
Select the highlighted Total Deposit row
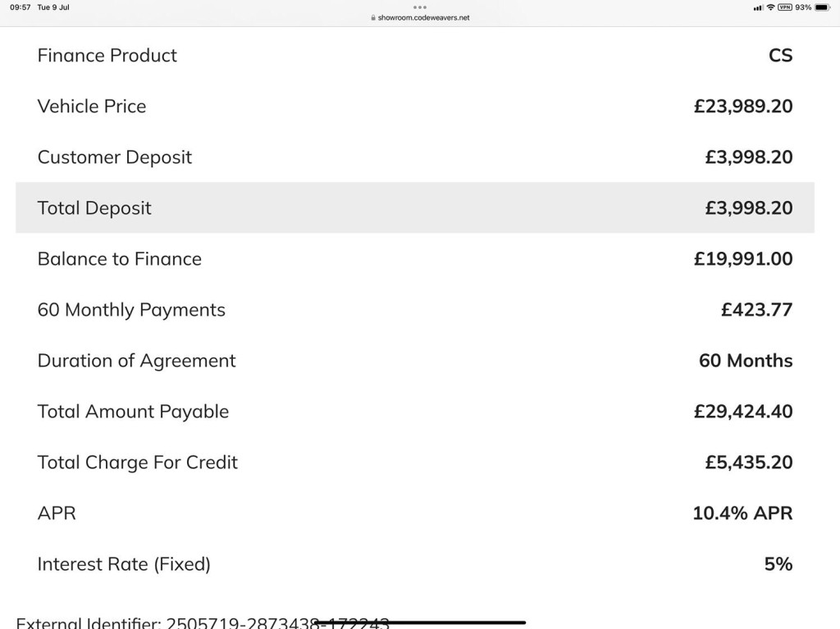tap(415, 207)
